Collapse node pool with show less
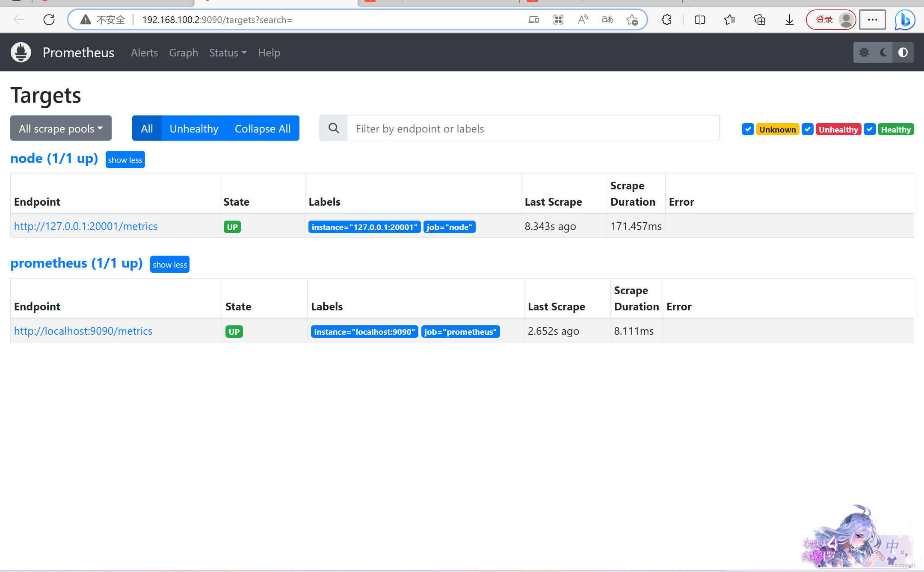 point(125,160)
